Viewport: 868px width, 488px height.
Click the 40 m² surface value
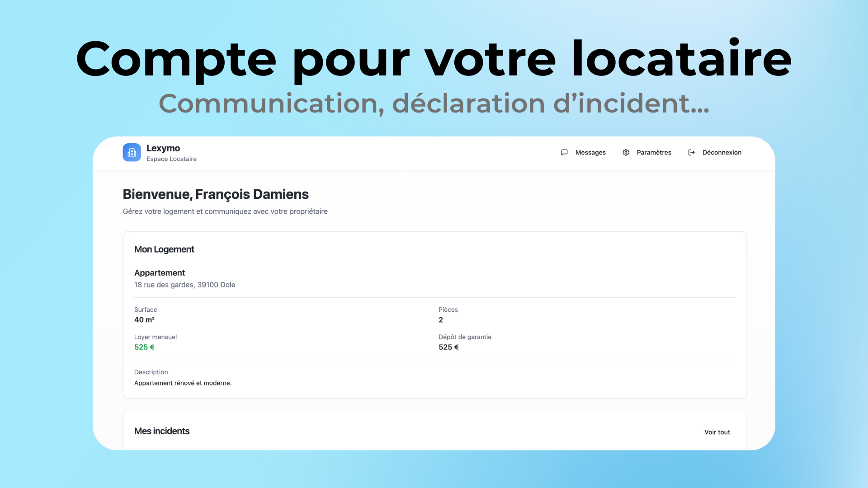[144, 320]
